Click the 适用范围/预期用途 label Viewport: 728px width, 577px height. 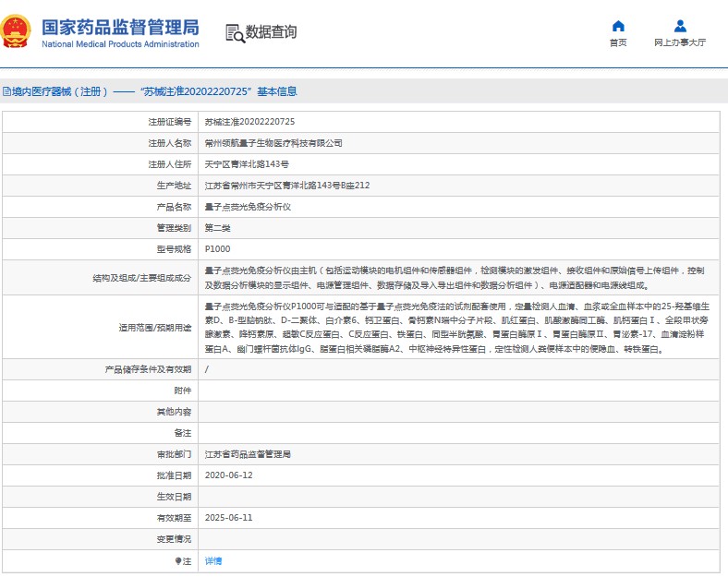tap(155, 328)
